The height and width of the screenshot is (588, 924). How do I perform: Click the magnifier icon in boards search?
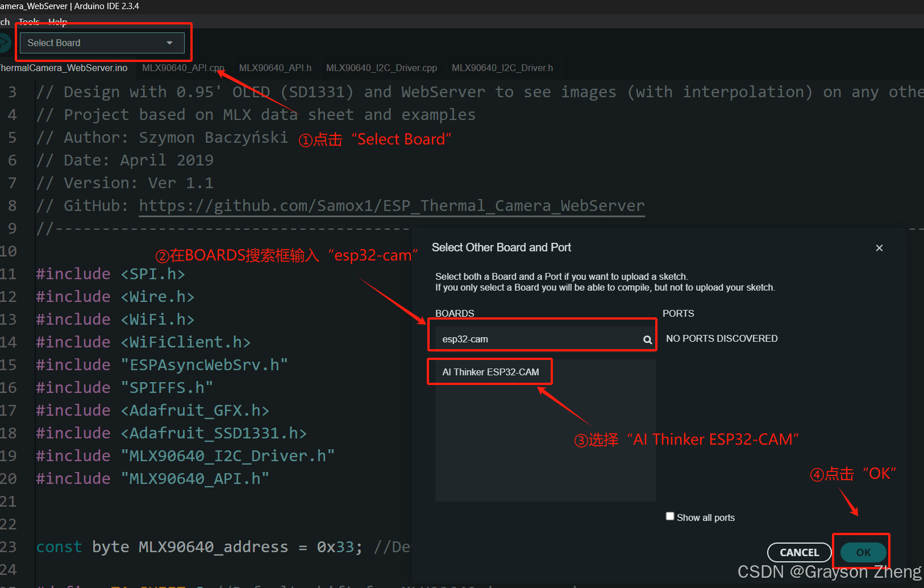coord(647,339)
